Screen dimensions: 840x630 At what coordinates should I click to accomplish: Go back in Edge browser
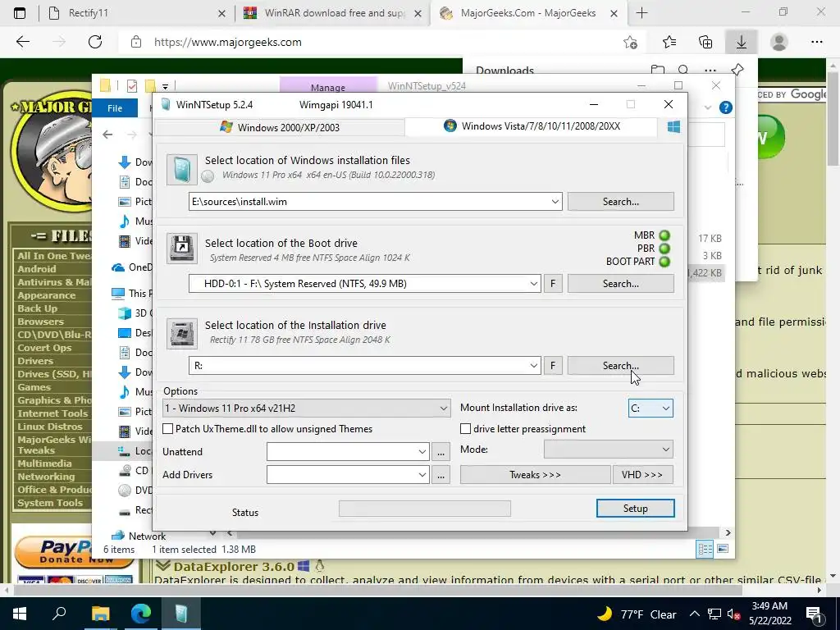coord(23,42)
